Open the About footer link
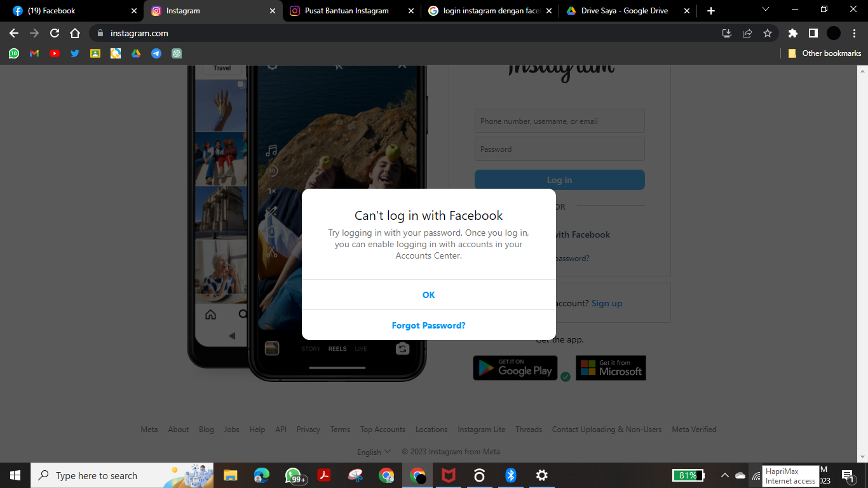This screenshot has height=488, width=868. tap(179, 430)
